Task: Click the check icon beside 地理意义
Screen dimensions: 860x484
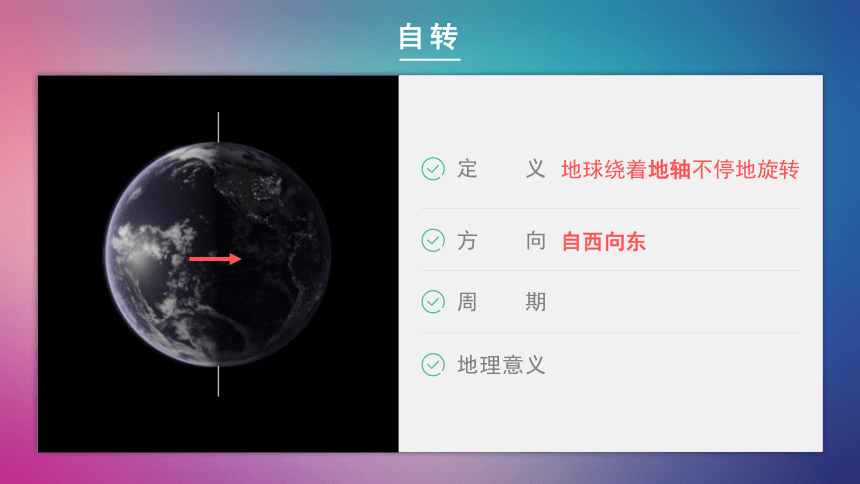Action: 433,365
